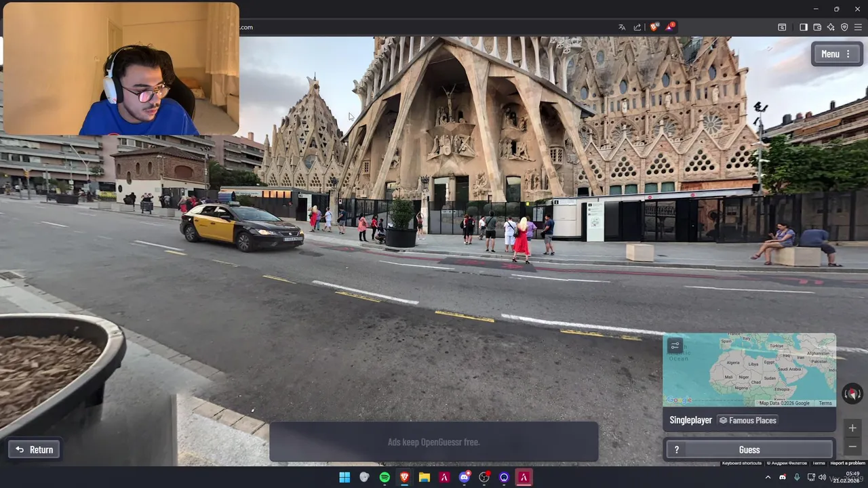Viewport: 868px width, 488px height.
Task: Open the Brave VPN shield icon
Action: 844,27
